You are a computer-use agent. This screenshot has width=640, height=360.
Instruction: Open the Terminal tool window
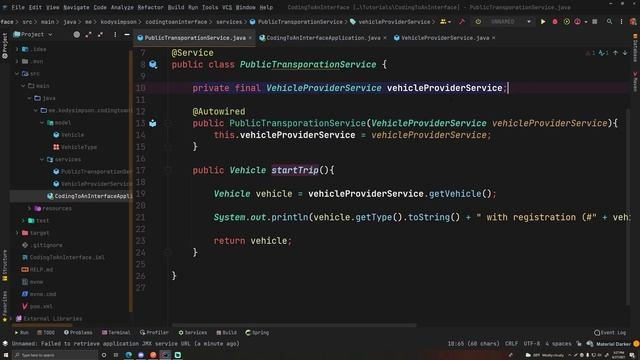coord(116,333)
